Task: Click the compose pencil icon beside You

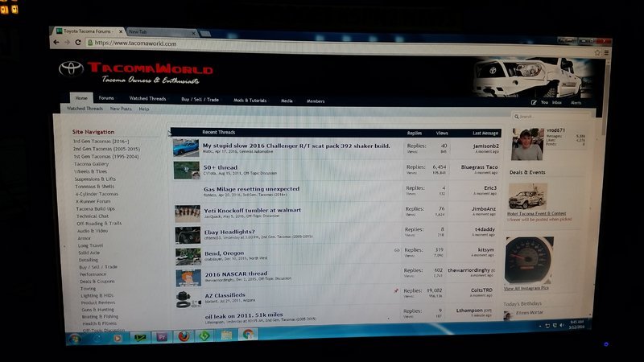Action: pos(534,102)
